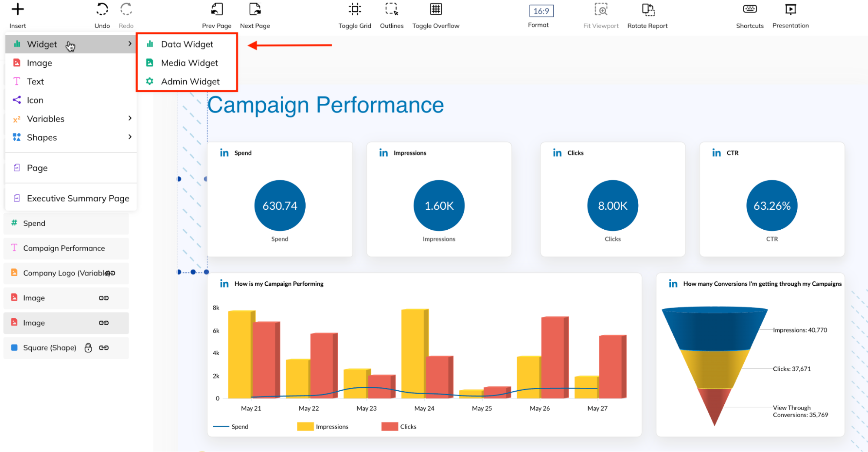This screenshot has width=868, height=452.
Task: Click the Outlines icon
Action: click(391, 9)
